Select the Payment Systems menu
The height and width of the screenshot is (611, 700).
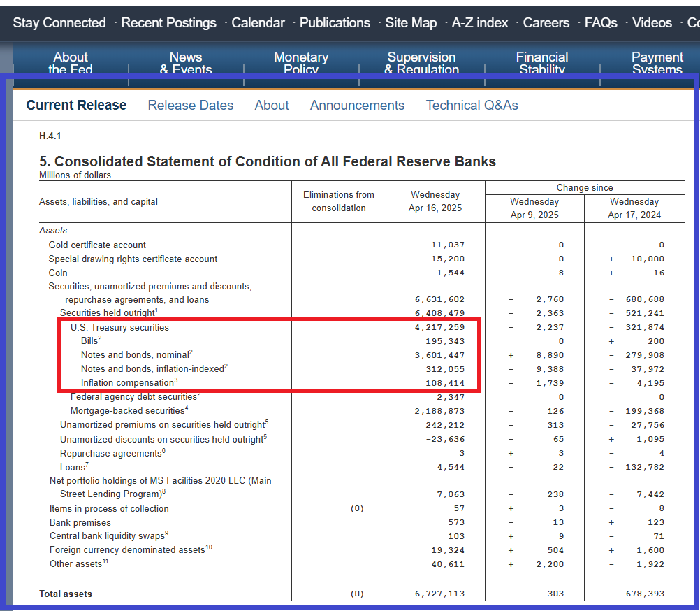(x=657, y=62)
